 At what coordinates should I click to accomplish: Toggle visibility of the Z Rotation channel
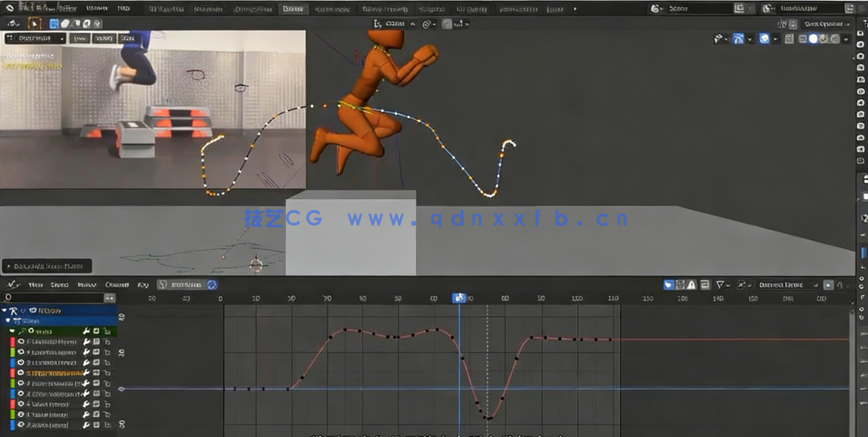coord(20,393)
